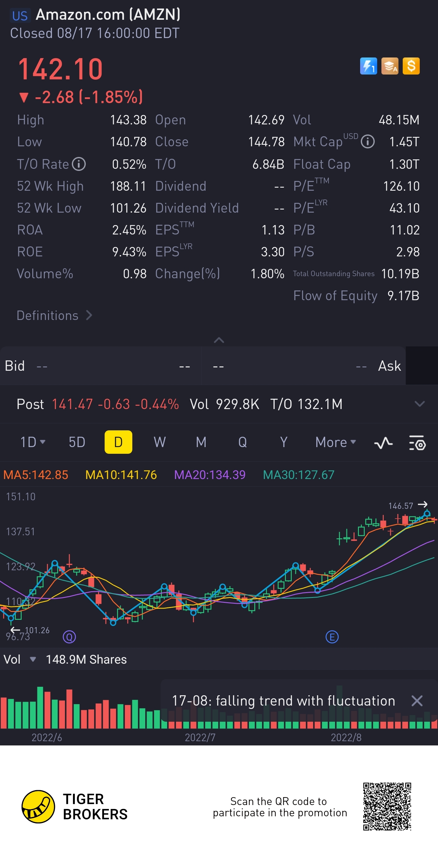Tap the EPS LYR value 3.30
Screen dimensions: 438x868
click(x=273, y=252)
